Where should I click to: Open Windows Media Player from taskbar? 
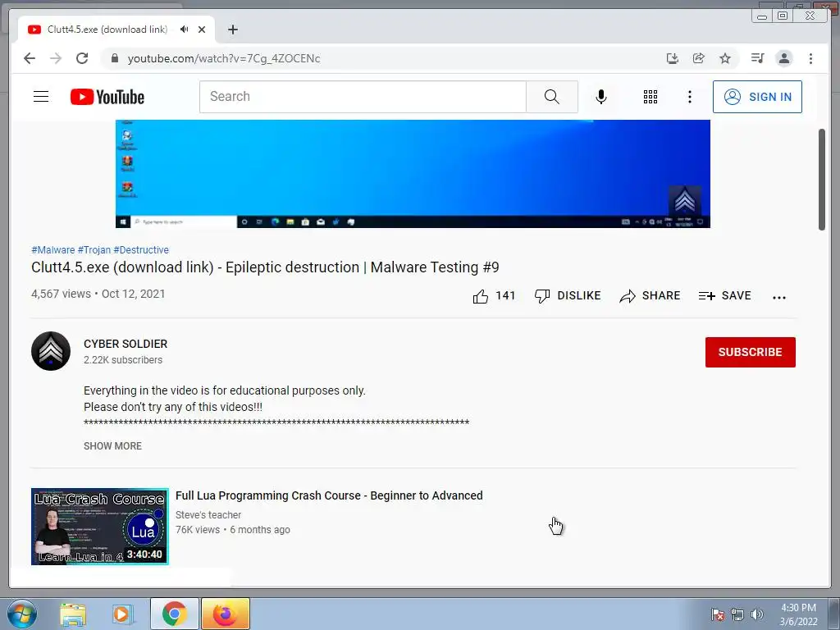point(122,614)
